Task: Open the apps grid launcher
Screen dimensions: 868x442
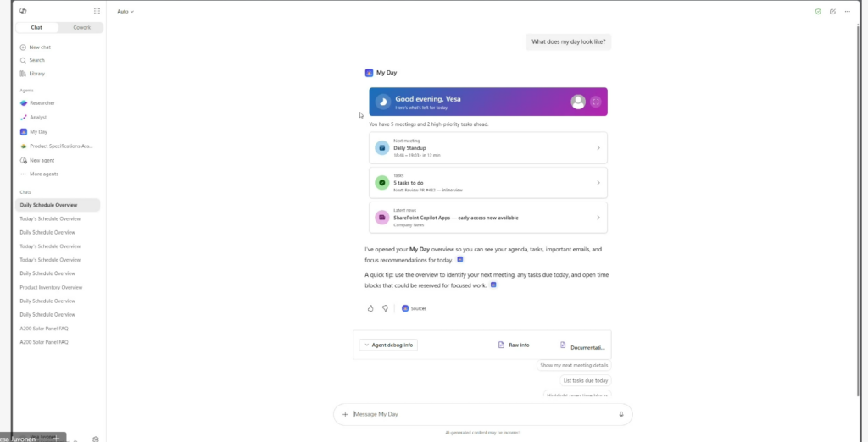Action: [x=97, y=11]
